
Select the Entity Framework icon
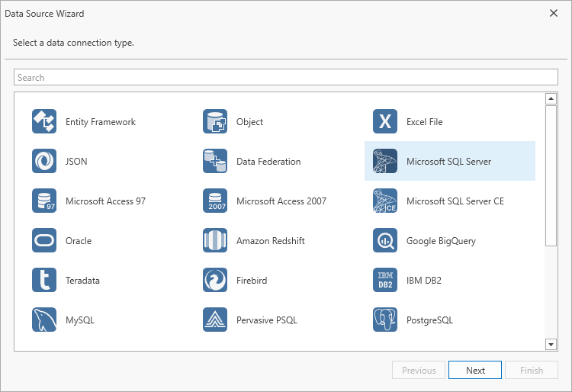point(44,121)
